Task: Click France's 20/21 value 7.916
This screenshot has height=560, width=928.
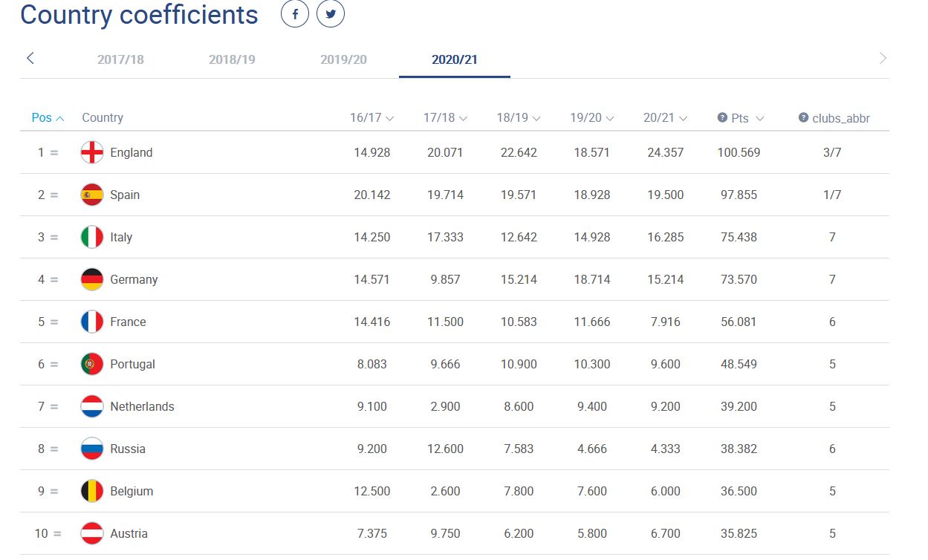Action: click(x=666, y=322)
